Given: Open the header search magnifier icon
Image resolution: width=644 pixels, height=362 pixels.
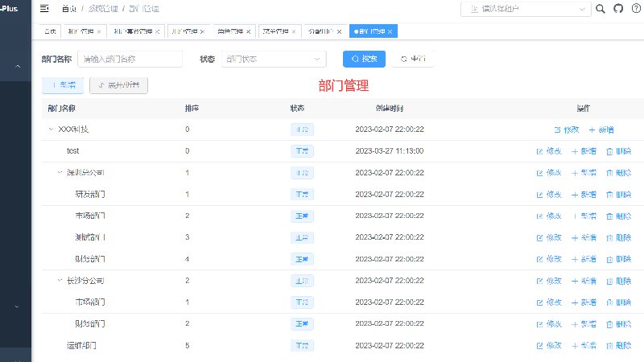Looking at the screenshot, I should [600, 9].
